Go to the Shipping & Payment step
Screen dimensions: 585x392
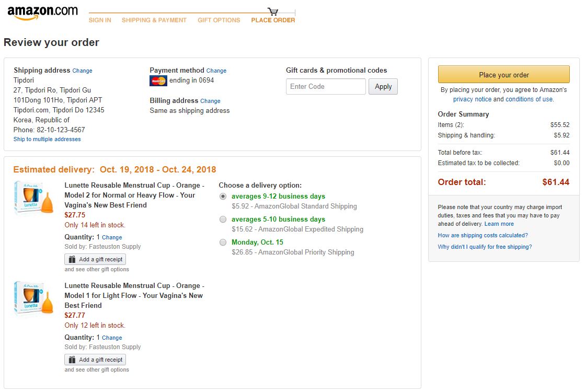coord(154,20)
